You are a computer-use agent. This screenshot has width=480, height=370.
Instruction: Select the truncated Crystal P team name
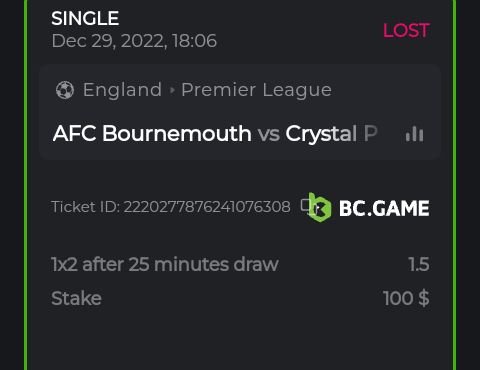331,134
